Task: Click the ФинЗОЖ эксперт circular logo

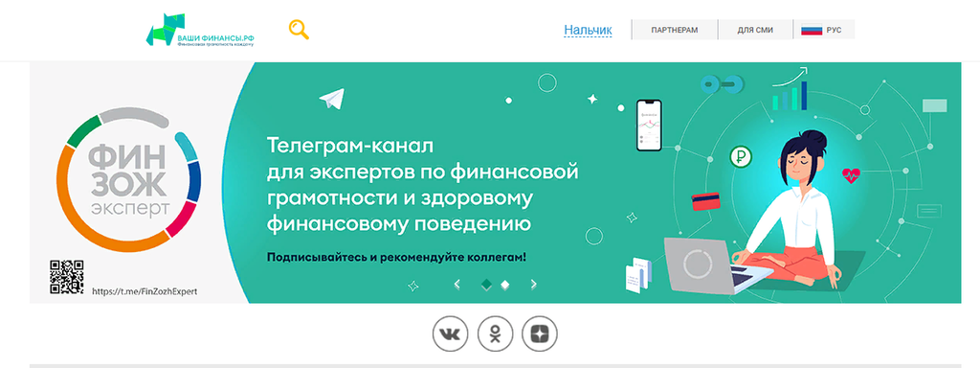Action: point(128,179)
